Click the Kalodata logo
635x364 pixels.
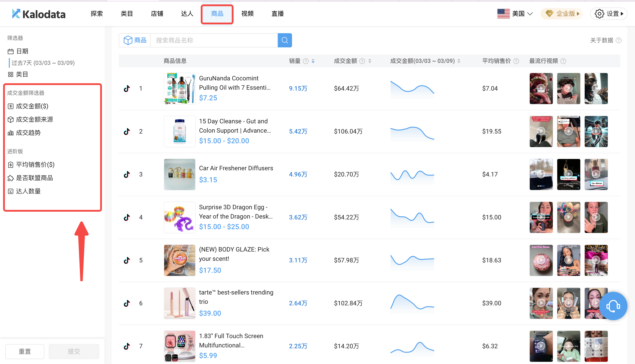pyautogui.click(x=39, y=14)
